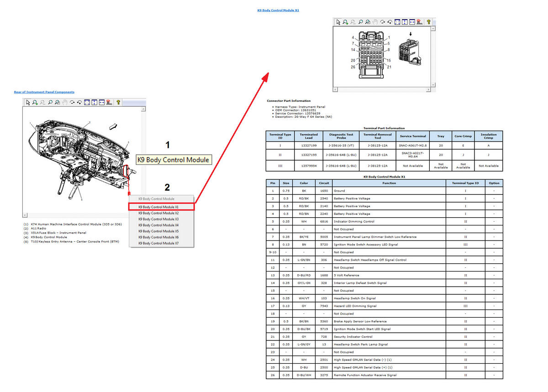Screen dimensions: 548x392
Task: Click zoom-in magnifier in instrument panel viewer toolbar
Action: (x=35, y=103)
